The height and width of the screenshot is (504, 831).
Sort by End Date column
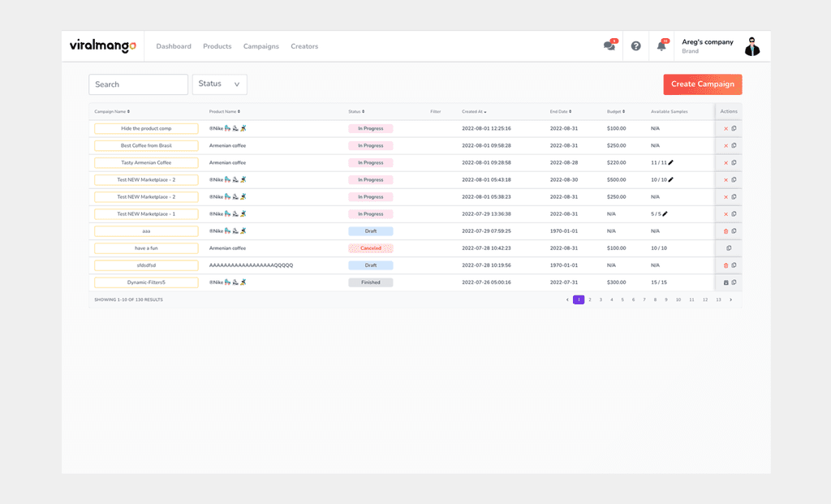pyautogui.click(x=561, y=112)
